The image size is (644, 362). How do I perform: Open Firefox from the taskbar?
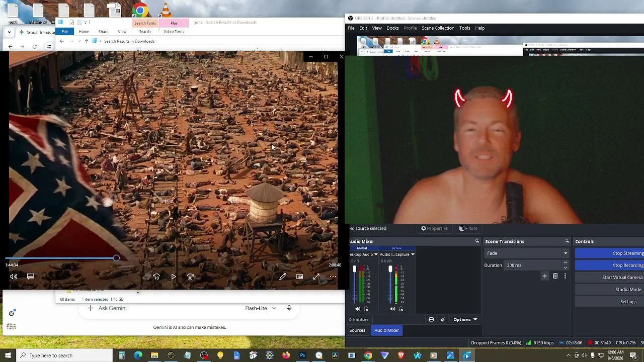[x=286, y=355]
